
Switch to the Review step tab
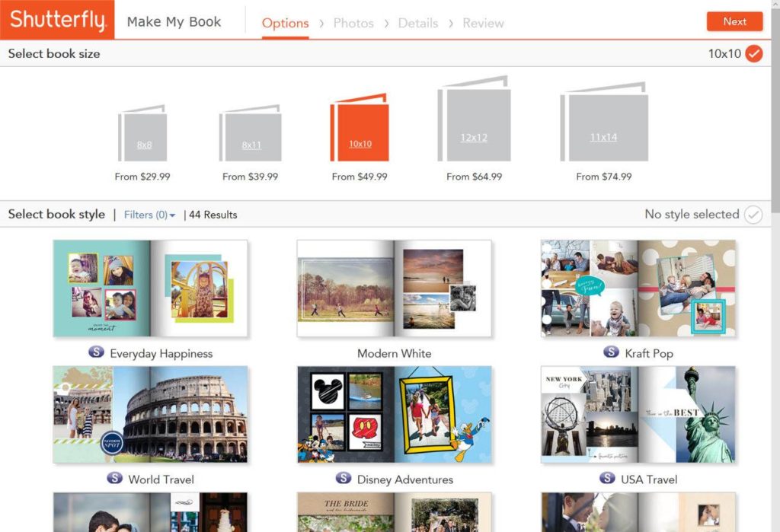click(483, 23)
